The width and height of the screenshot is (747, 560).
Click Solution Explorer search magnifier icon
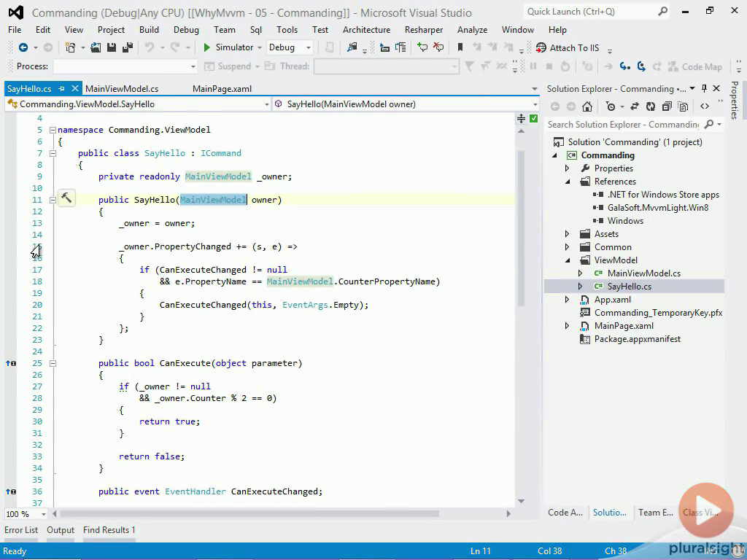point(709,124)
